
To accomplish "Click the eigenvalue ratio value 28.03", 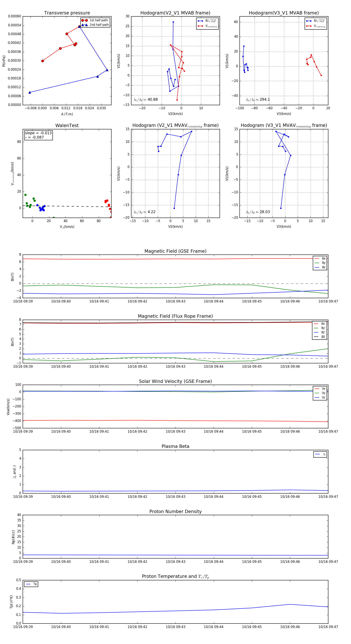I will [265, 212].
